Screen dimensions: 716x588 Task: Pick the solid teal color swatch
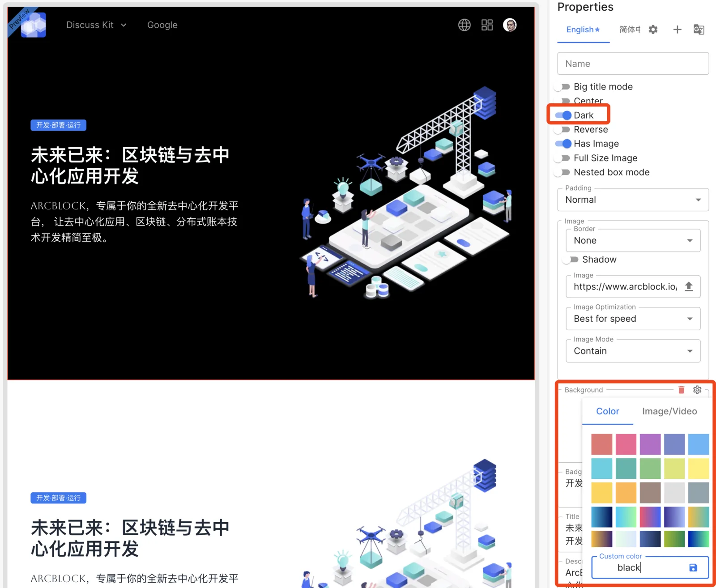point(626,468)
